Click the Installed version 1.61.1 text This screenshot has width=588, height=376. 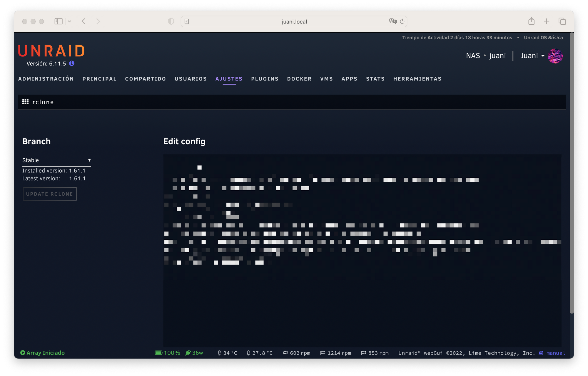click(54, 170)
